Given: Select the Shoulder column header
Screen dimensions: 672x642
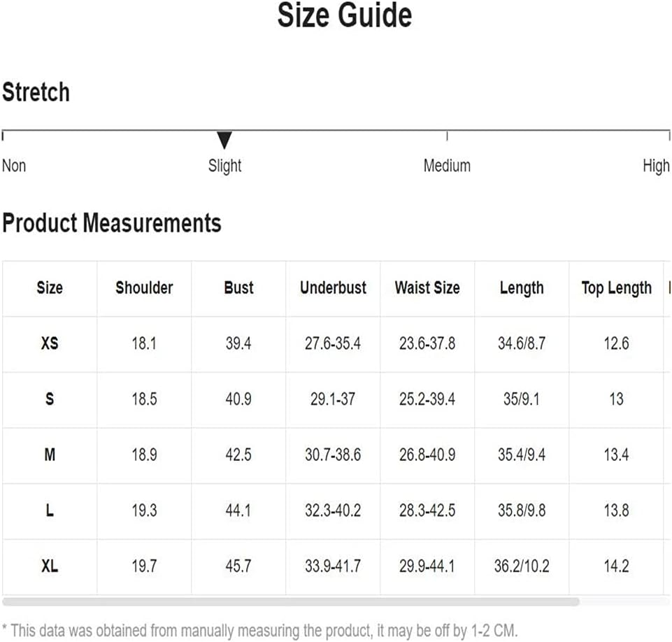Looking at the screenshot, I should point(144,287).
